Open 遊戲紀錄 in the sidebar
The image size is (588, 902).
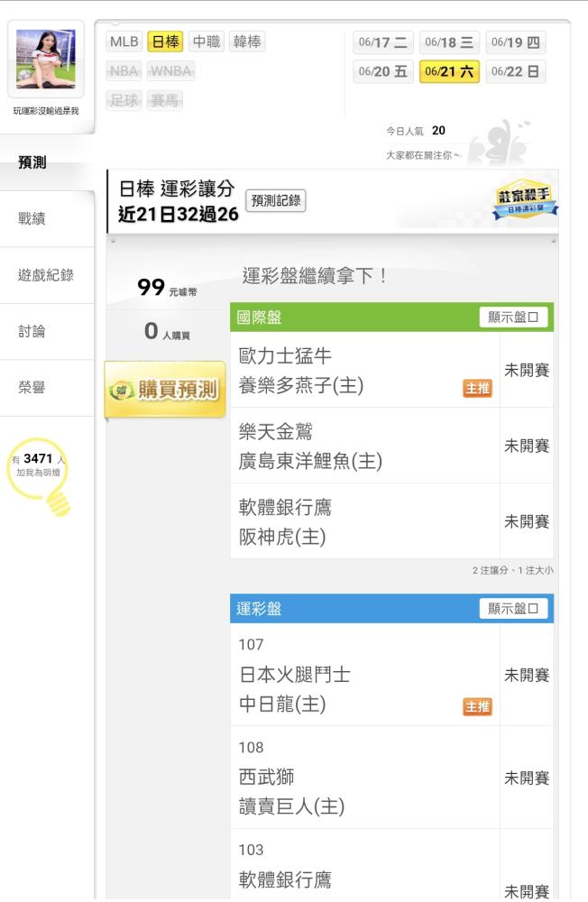(47, 275)
